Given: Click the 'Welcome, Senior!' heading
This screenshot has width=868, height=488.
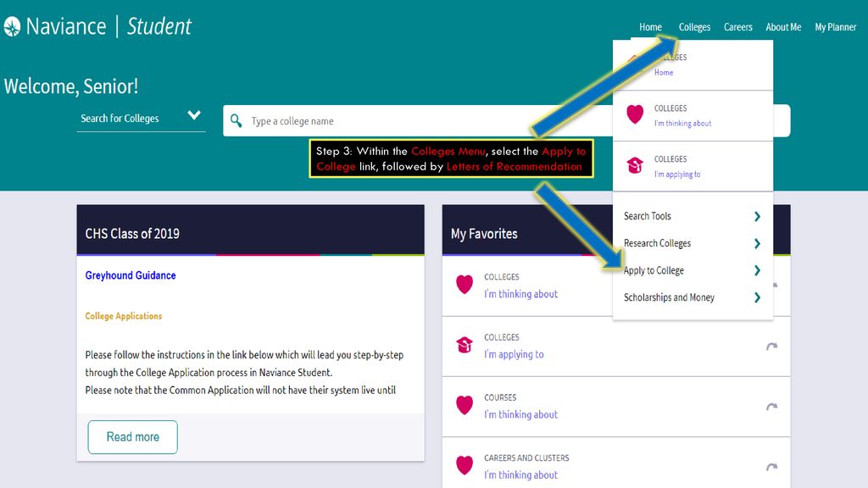Looking at the screenshot, I should pyautogui.click(x=71, y=86).
